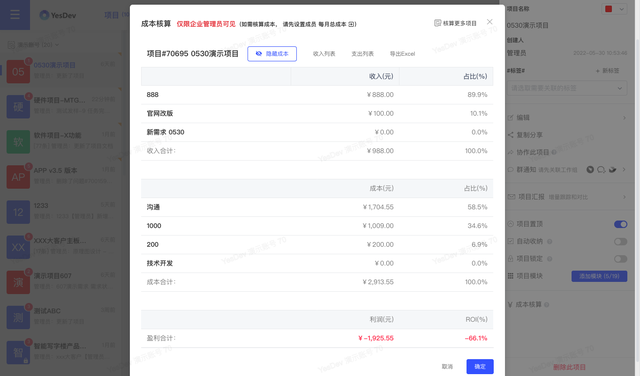Click the 复制分享 share icon

click(x=510, y=135)
